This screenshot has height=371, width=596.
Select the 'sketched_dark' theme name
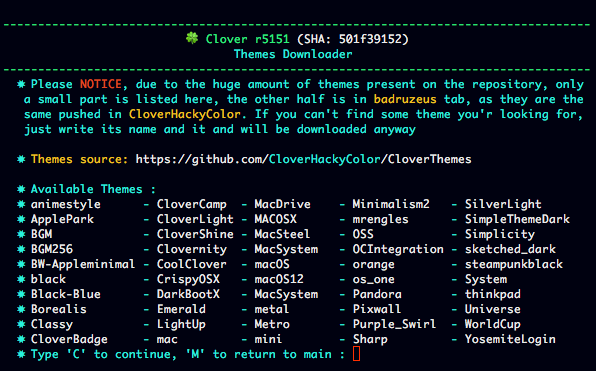click(x=510, y=249)
